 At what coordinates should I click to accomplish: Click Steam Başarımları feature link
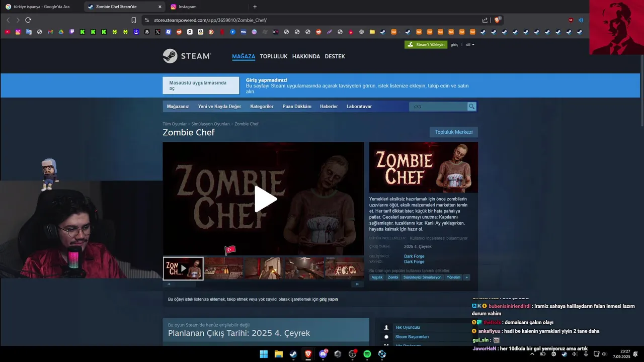[412, 337]
